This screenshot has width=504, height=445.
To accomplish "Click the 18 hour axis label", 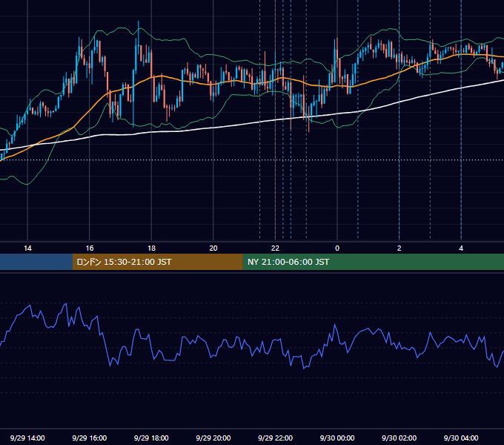I will 151,248.
